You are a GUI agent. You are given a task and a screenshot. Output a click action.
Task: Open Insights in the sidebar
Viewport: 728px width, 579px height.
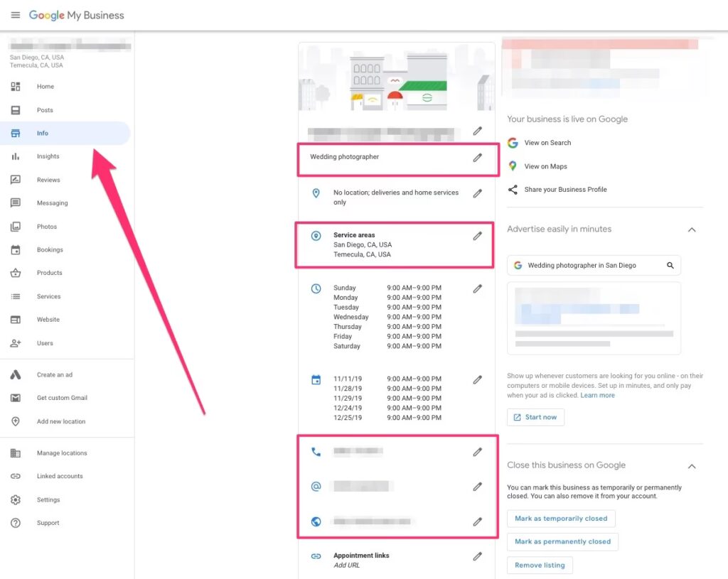point(48,156)
